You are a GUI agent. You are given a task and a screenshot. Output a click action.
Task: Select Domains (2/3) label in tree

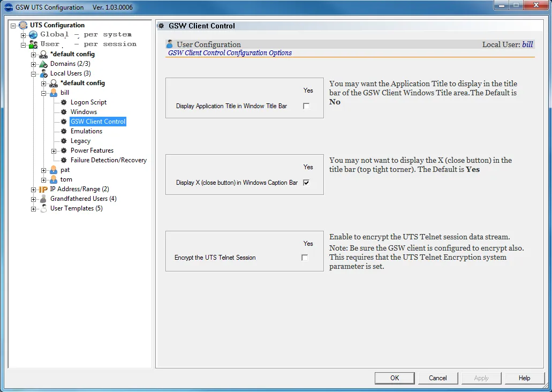point(70,64)
